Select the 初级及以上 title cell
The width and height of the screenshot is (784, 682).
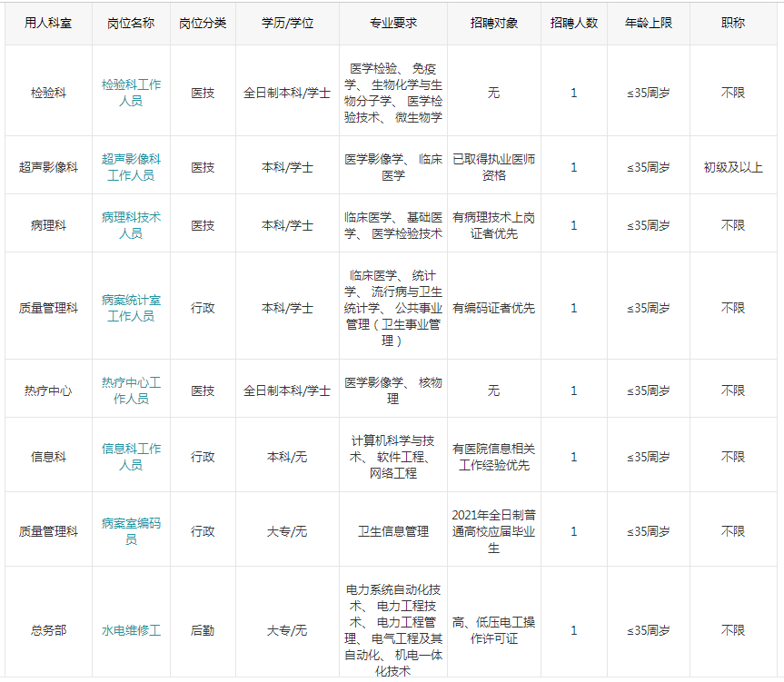[733, 167]
